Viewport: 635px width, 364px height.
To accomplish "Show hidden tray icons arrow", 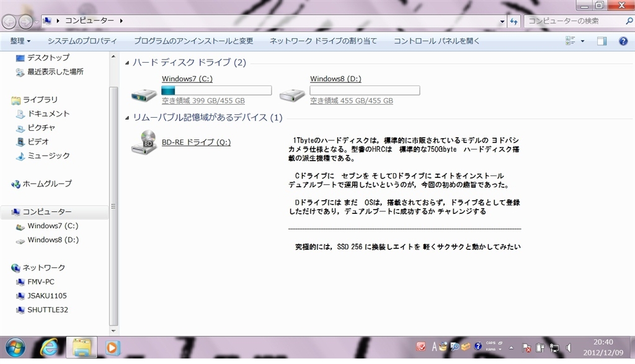I will coord(511,348).
